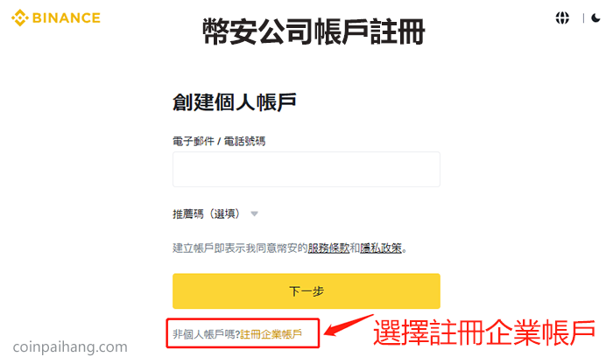The height and width of the screenshot is (364, 613).
Task: Click the 創建個人帳戶 heading
Action: pos(234,102)
